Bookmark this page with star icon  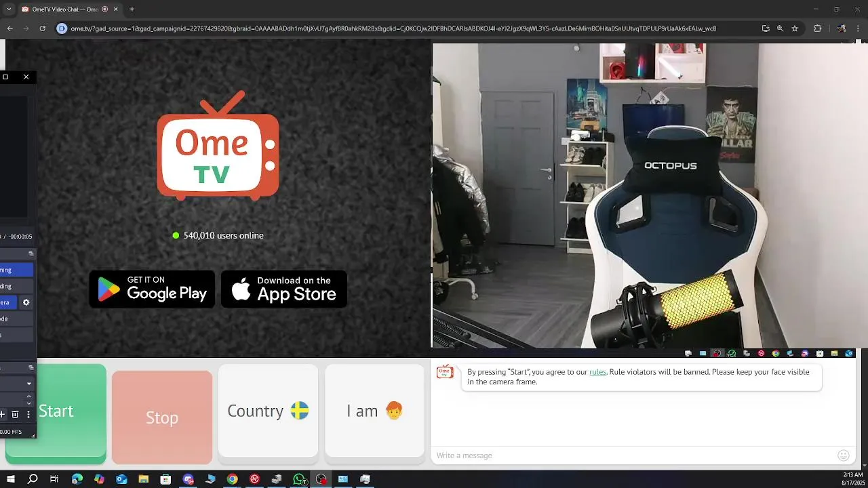tap(795, 28)
